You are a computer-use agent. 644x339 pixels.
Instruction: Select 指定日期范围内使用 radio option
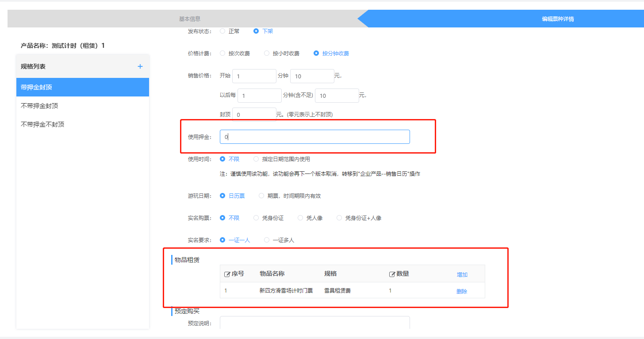[256, 159]
